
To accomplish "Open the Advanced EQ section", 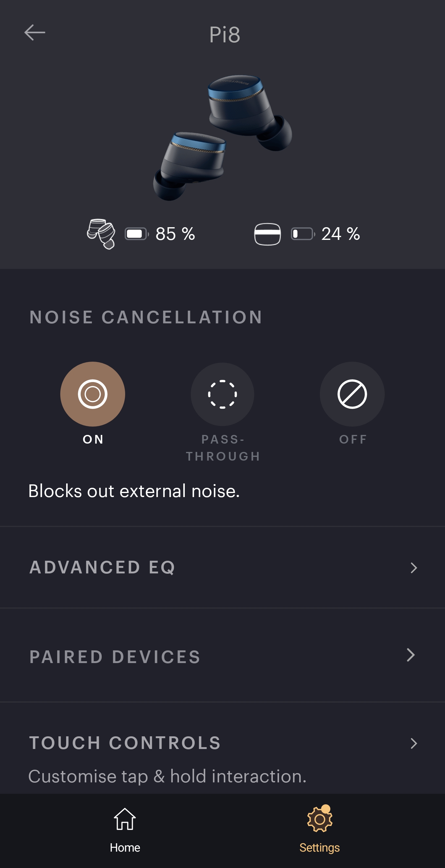I will pos(102,568).
